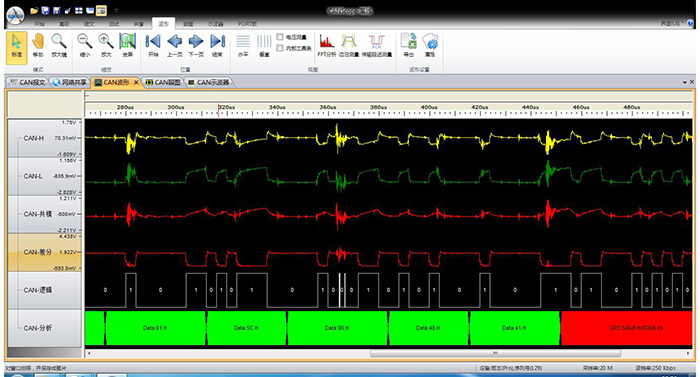700x377 pixels.
Task: Open the FFT analysis tool
Action: [x=327, y=46]
